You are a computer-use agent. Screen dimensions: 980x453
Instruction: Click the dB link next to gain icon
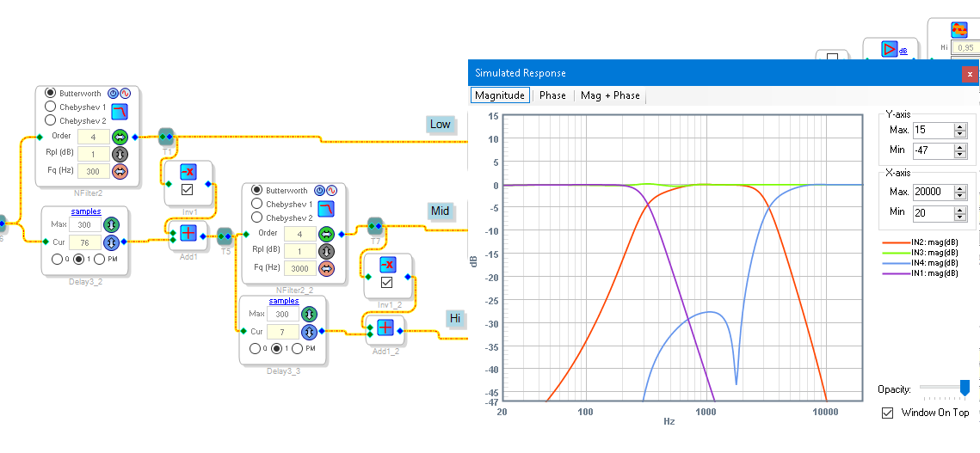pos(903,52)
